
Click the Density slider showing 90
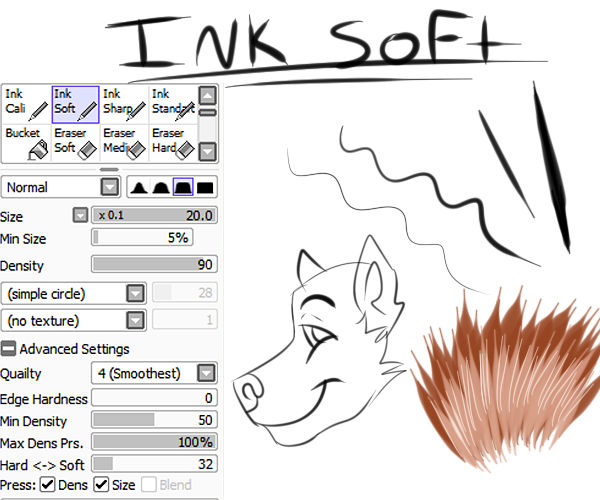[154, 264]
